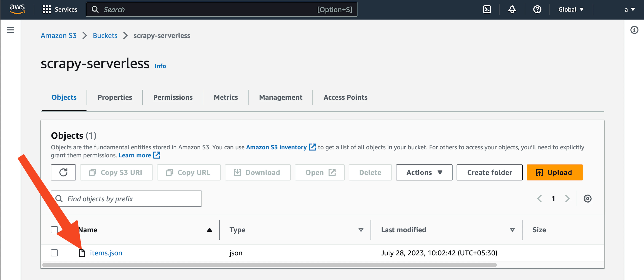Switch to the Properties tab

pyautogui.click(x=115, y=97)
